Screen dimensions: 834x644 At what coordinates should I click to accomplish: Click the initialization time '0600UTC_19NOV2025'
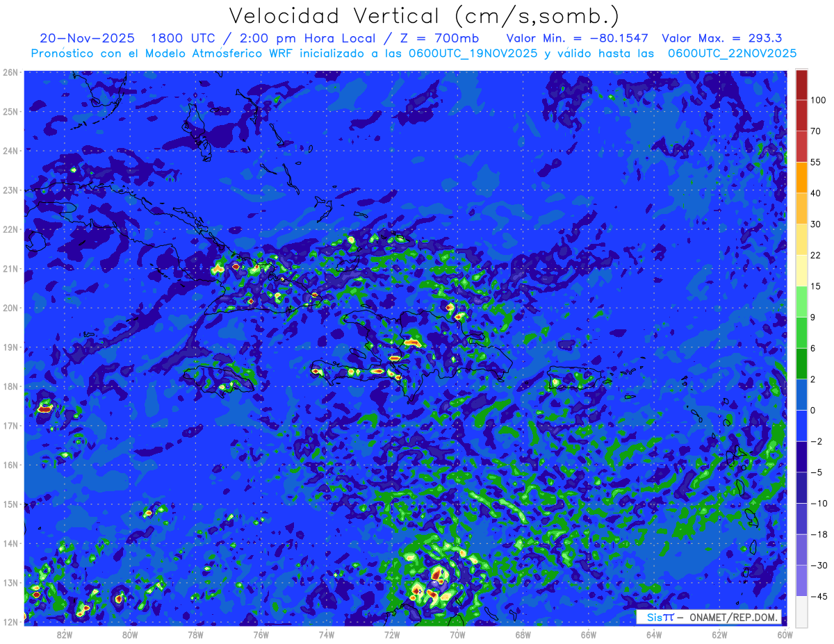[472, 53]
